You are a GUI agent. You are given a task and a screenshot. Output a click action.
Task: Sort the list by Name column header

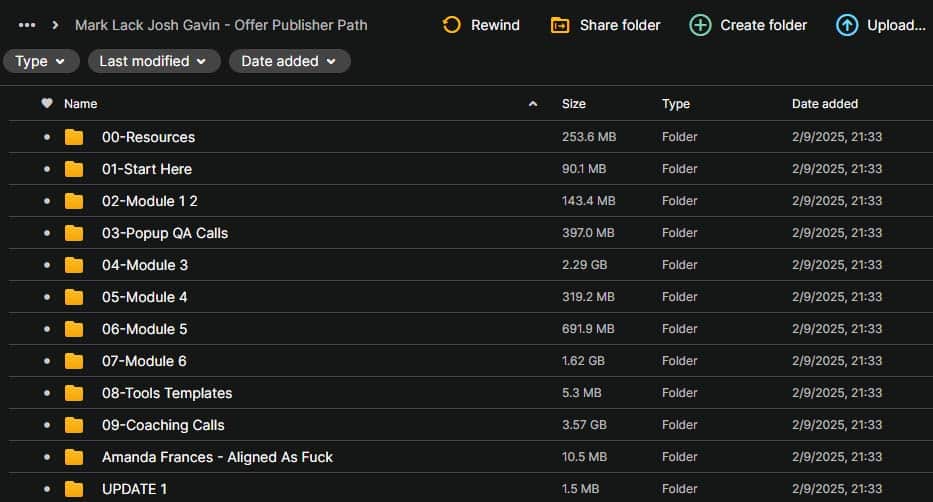point(81,104)
